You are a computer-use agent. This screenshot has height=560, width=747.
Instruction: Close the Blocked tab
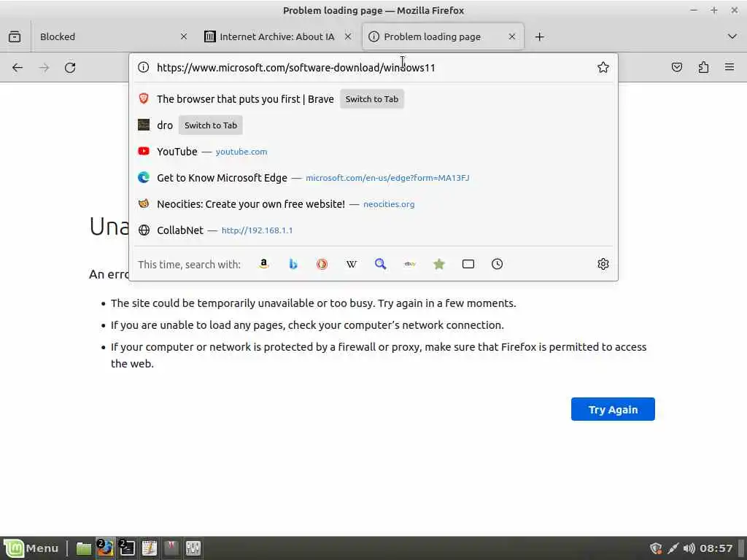183,36
